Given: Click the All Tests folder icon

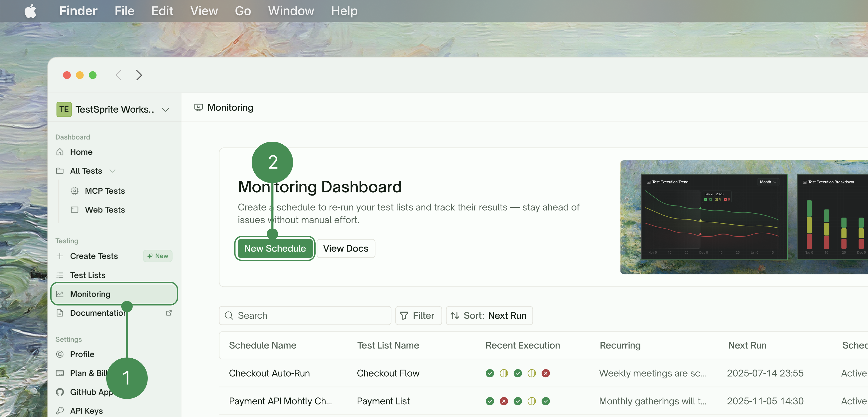Looking at the screenshot, I should pyautogui.click(x=60, y=171).
